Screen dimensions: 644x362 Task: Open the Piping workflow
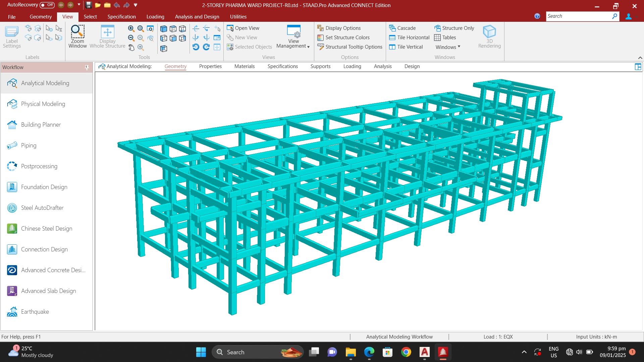click(x=47, y=145)
